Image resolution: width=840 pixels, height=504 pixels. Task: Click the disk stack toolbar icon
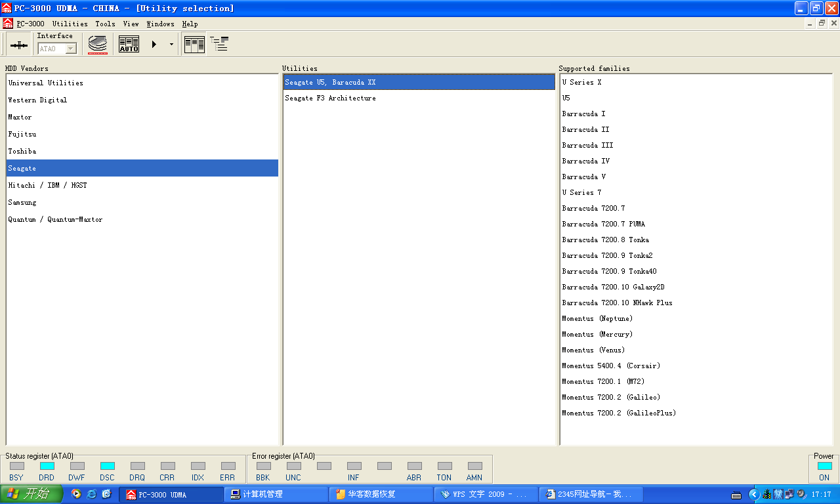(x=98, y=45)
